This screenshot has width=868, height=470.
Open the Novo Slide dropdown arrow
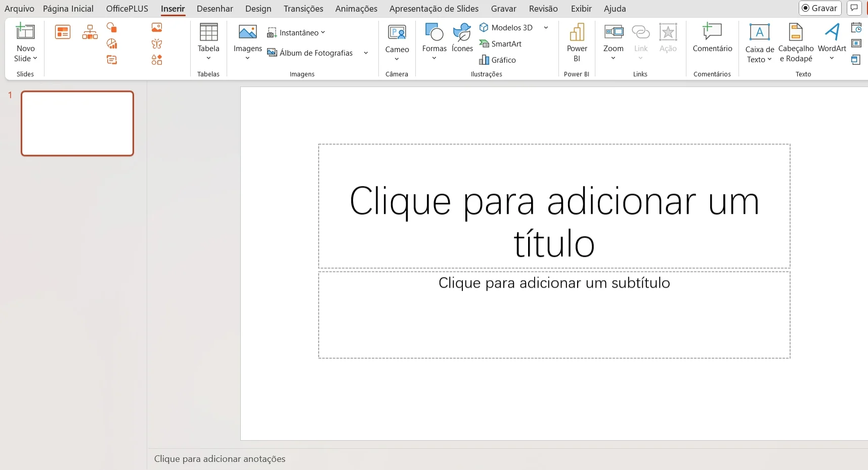point(35,59)
